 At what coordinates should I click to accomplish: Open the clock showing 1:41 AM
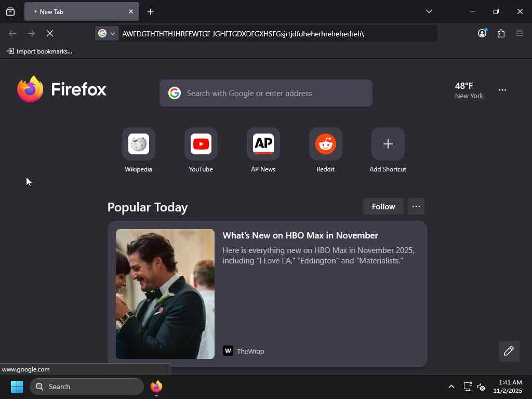pos(507,387)
